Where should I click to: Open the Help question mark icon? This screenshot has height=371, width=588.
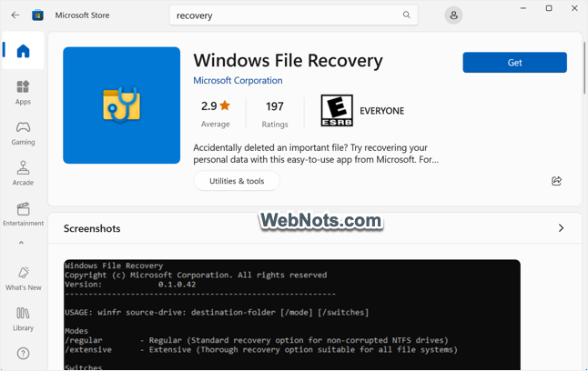click(24, 354)
